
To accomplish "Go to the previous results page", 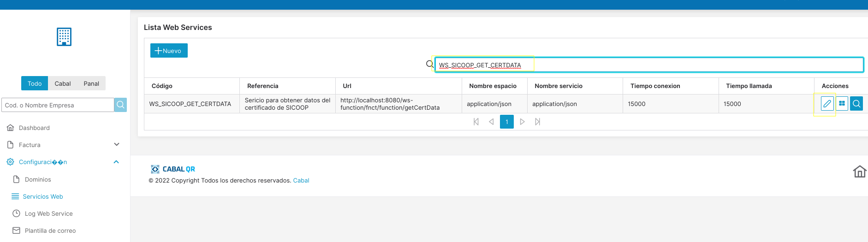I will coord(491,122).
